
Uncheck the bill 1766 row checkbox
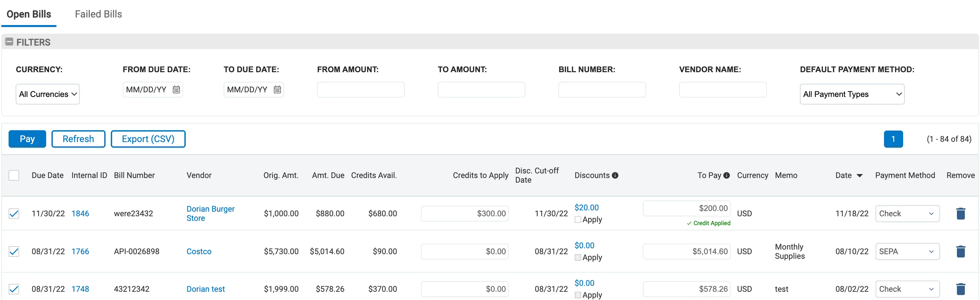click(x=14, y=251)
